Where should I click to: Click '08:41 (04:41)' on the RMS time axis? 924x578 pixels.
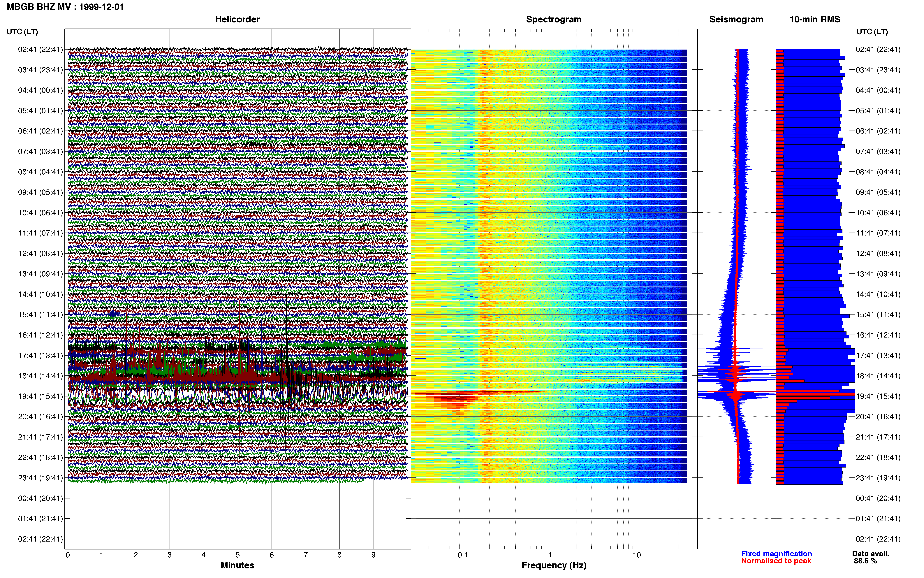click(878, 172)
